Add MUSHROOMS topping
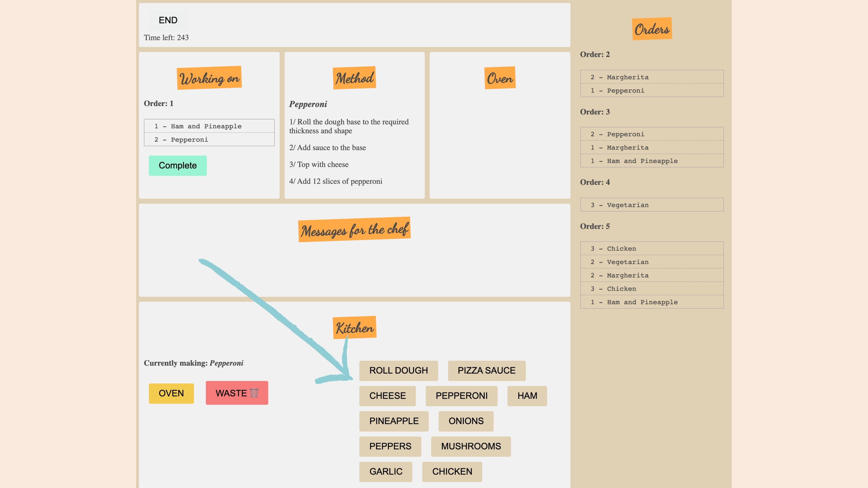This screenshot has width=868, height=488. tap(471, 446)
